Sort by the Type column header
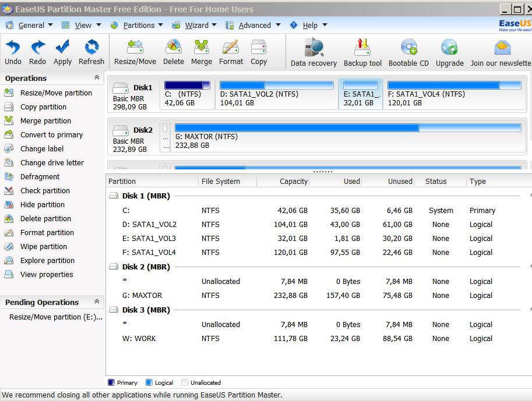 click(499, 182)
